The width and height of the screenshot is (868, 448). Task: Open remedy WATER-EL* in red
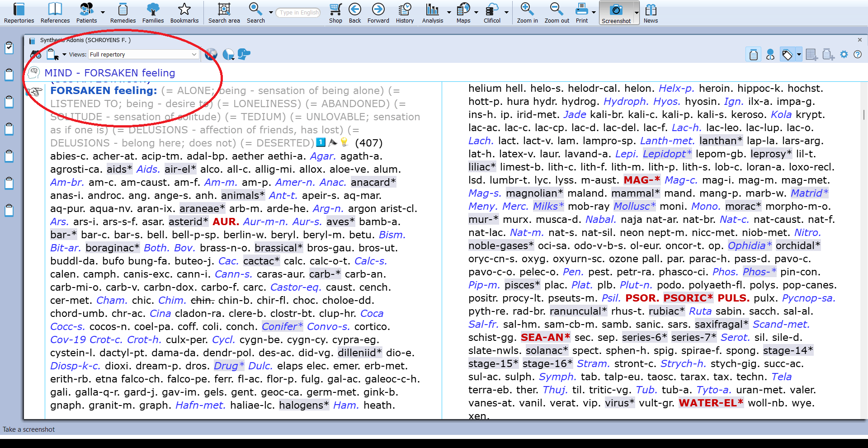point(711,403)
